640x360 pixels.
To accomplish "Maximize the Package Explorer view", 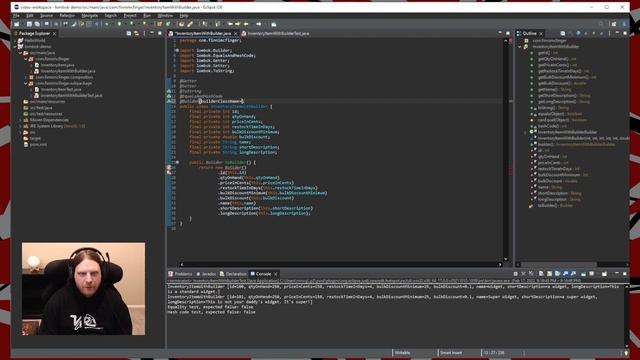I will pyautogui.click(x=160, y=33).
